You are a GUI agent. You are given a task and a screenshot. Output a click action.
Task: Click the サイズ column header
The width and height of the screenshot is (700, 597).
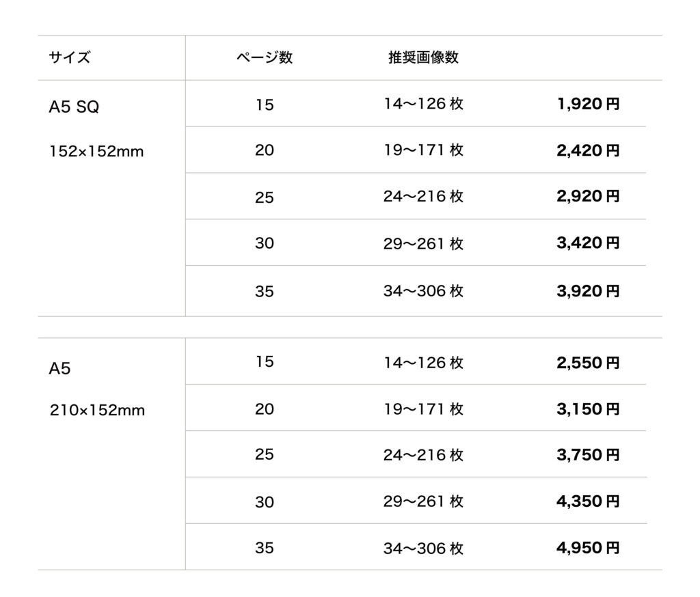click(x=69, y=57)
